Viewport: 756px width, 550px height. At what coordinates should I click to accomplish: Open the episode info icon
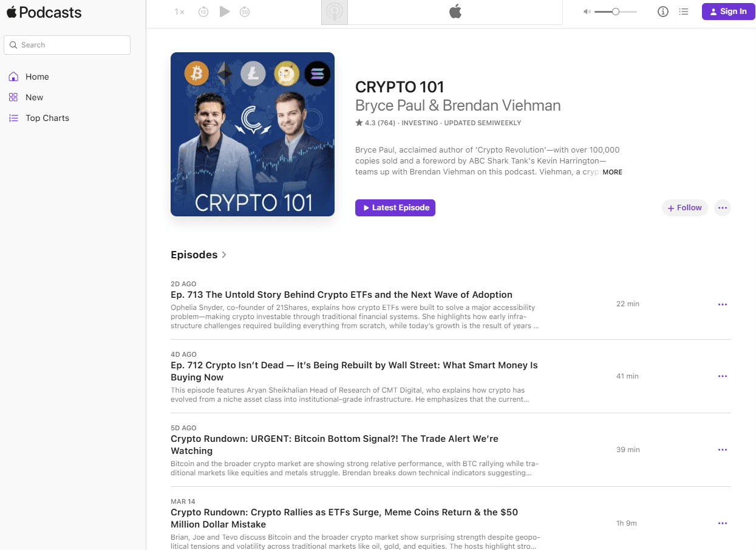[x=663, y=12]
